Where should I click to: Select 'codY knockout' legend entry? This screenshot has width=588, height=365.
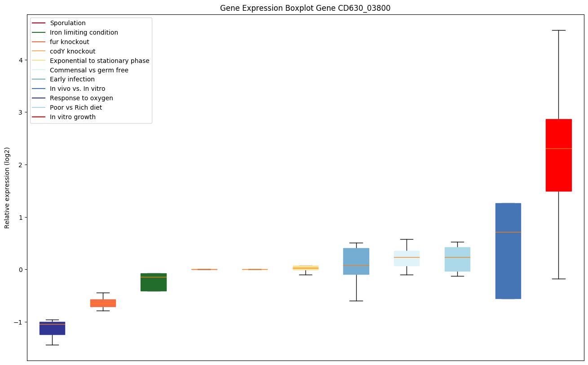(72, 51)
